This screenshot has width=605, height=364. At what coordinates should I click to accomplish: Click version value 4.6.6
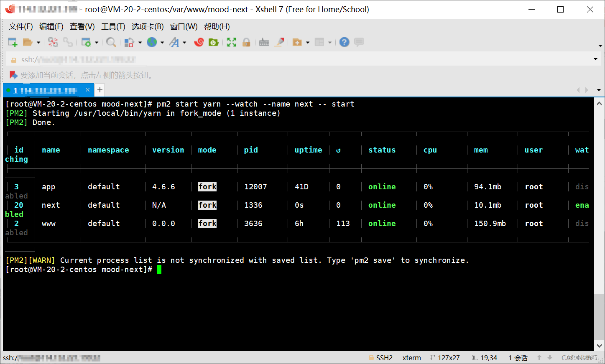(163, 187)
